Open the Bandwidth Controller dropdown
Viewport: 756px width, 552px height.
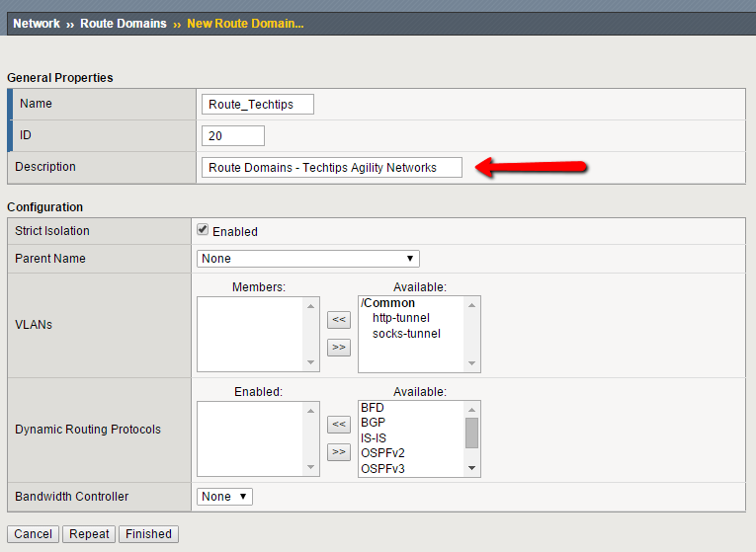pos(224,497)
